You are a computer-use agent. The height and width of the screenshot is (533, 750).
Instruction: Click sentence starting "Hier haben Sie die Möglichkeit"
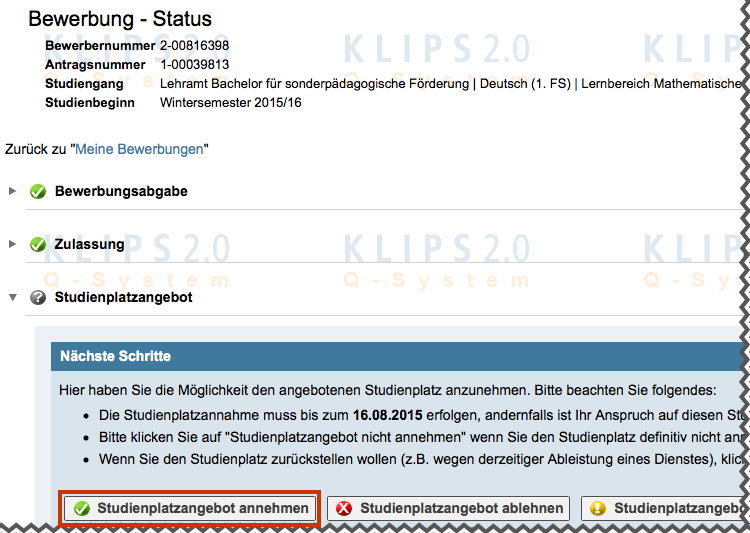387,390
